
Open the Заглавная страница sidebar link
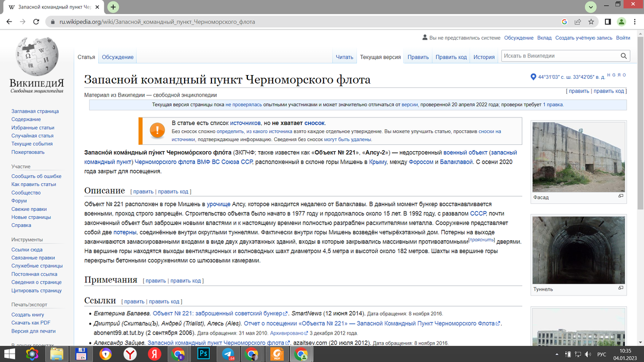coord(35,111)
